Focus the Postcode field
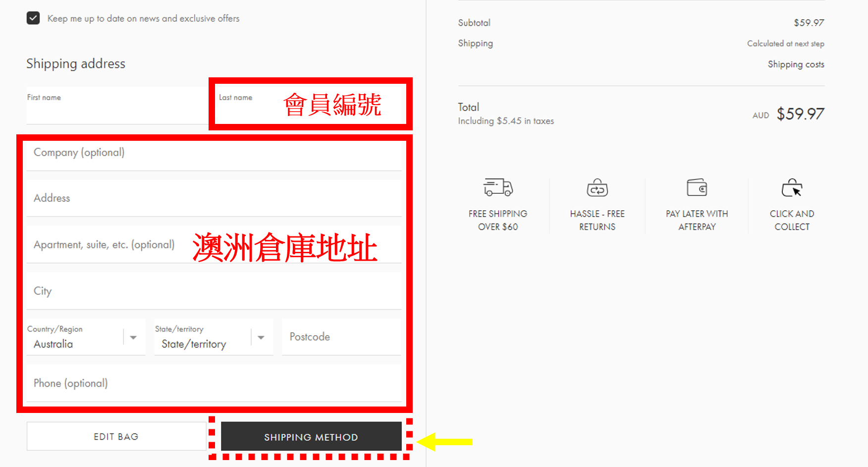 pos(341,337)
